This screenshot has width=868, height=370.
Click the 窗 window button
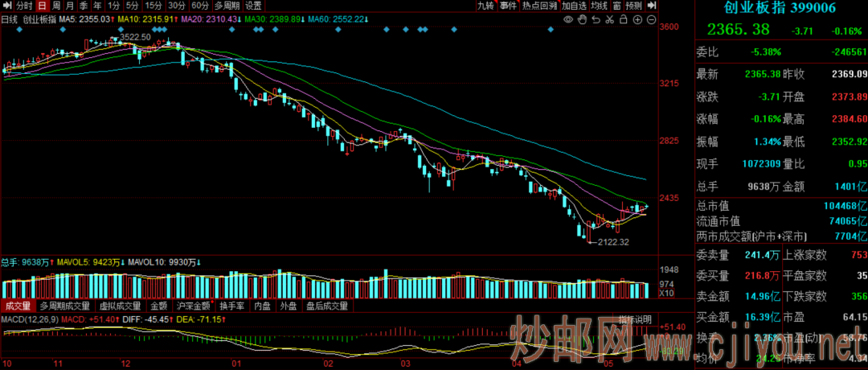pyautogui.click(x=616, y=6)
